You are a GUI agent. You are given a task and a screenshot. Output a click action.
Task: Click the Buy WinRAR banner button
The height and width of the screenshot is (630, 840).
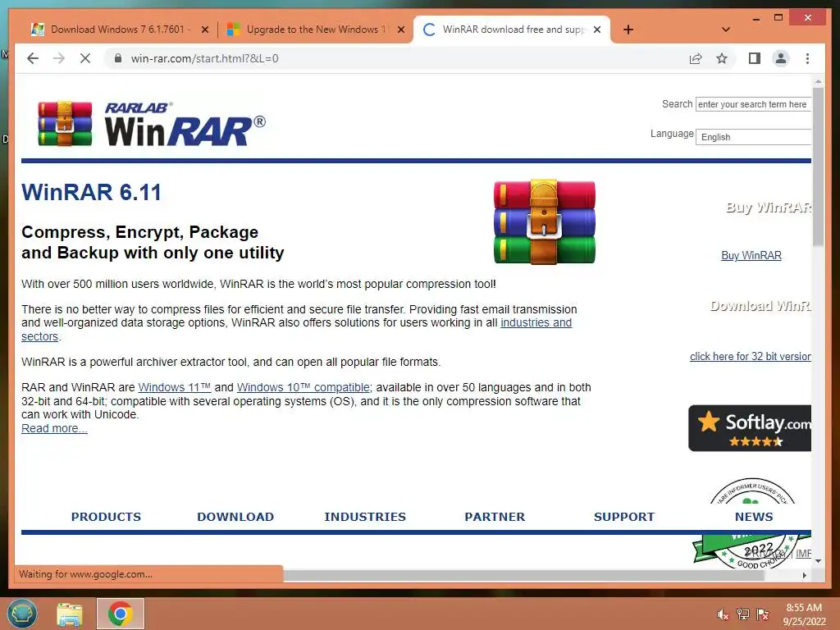(768, 208)
